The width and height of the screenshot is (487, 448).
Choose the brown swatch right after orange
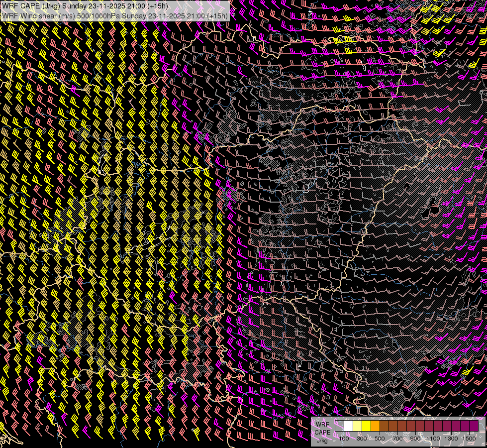click(x=384, y=426)
